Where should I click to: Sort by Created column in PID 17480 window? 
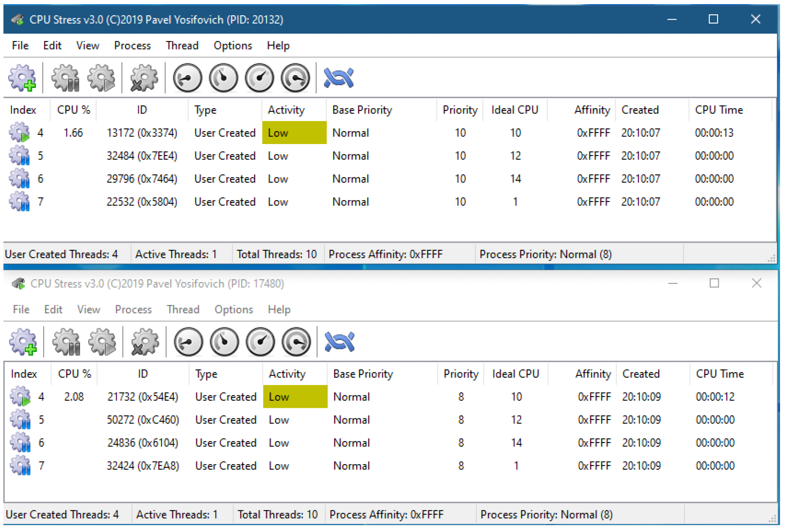click(653, 374)
